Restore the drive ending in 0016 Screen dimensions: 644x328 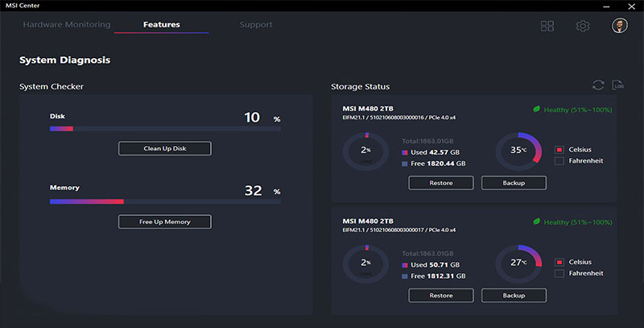440,183
